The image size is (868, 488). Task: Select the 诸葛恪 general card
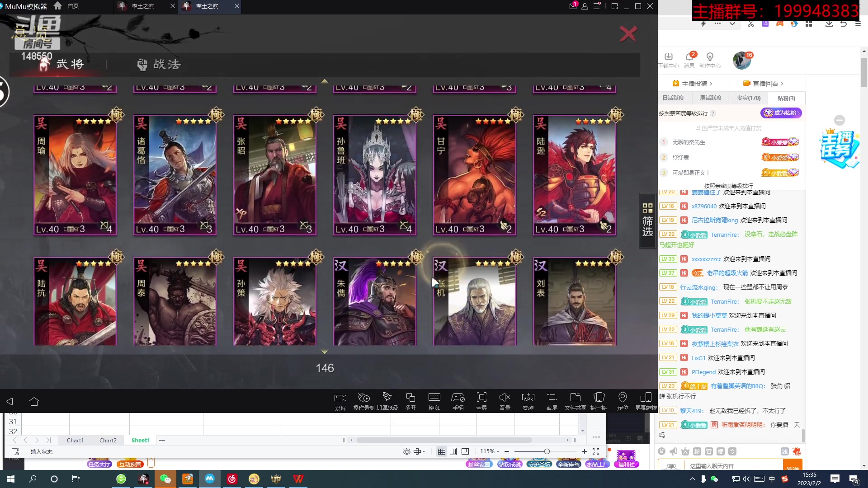pos(175,175)
